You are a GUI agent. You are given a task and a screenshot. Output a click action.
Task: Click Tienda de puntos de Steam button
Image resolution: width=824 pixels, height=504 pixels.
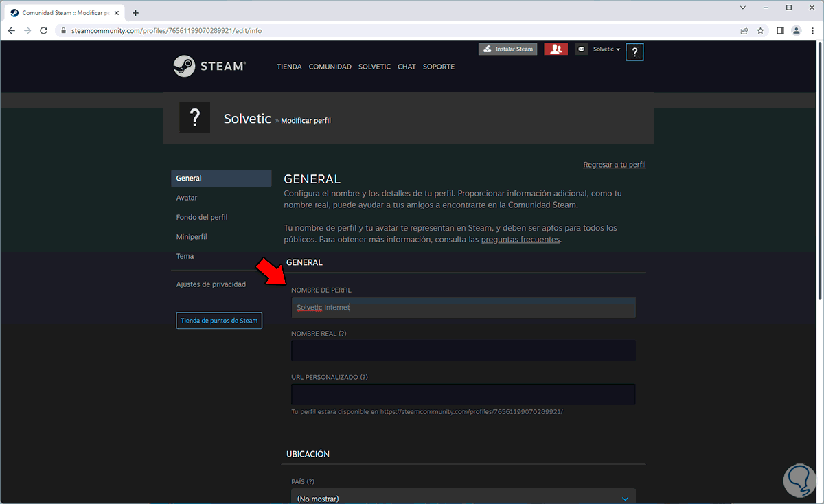219,321
